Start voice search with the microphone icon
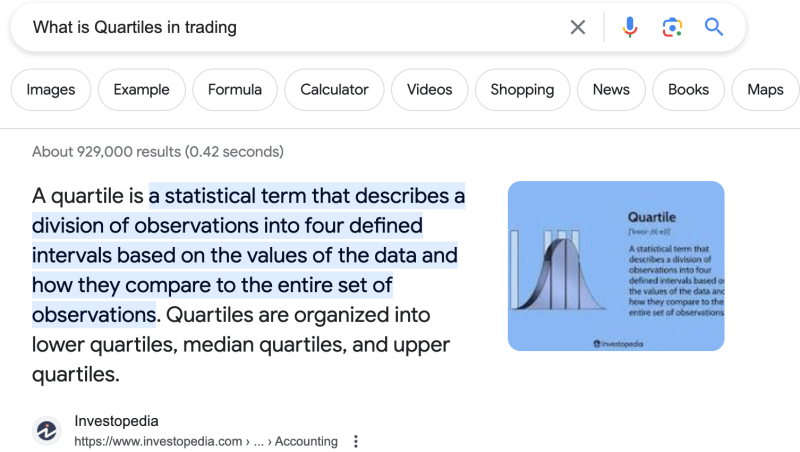800x452 pixels. click(630, 28)
